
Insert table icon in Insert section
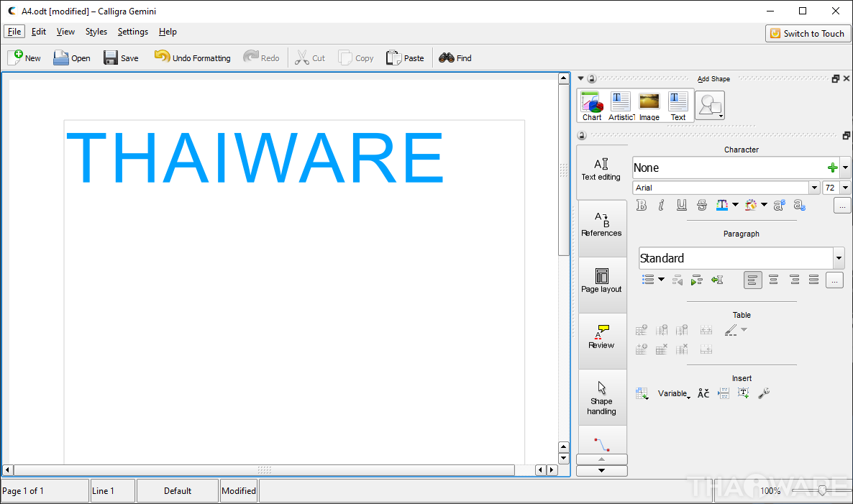point(642,393)
